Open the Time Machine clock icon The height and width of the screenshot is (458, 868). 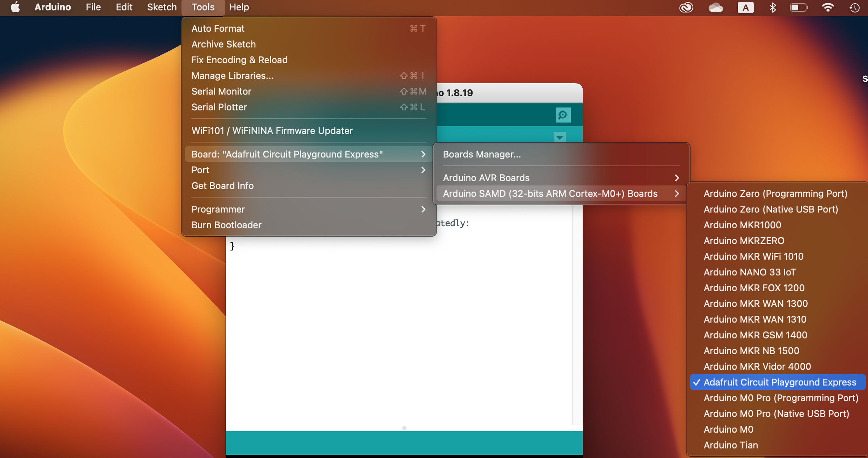pos(855,7)
